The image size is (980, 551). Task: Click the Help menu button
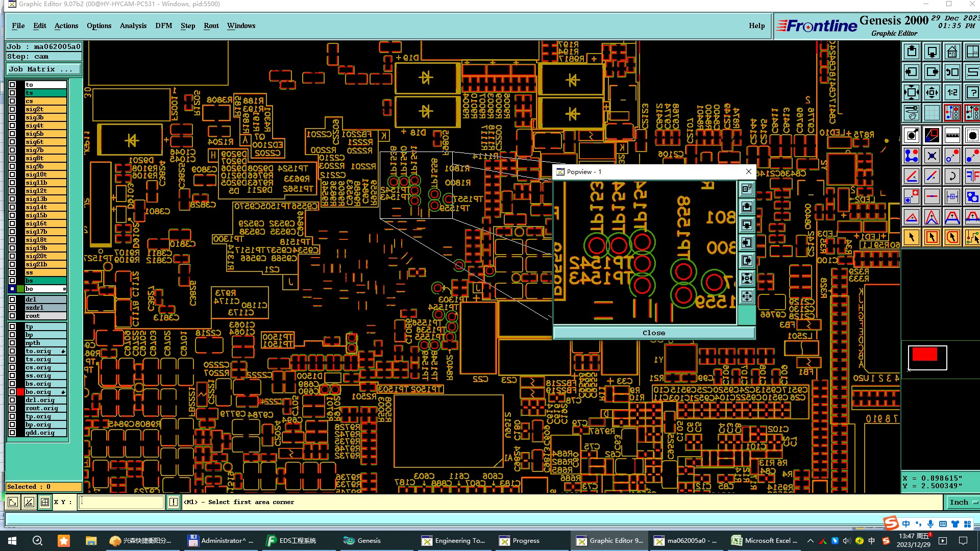(756, 26)
